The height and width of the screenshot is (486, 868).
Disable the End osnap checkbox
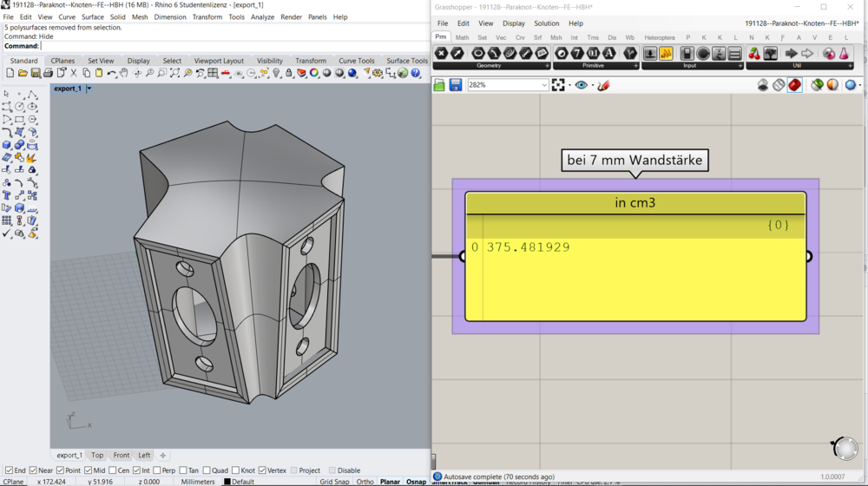[x=9, y=470]
